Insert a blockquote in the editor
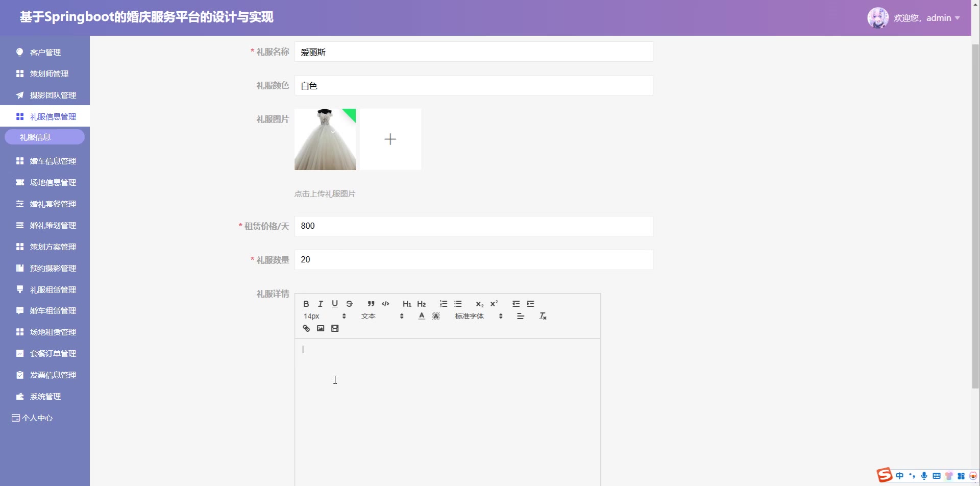Image resolution: width=980 pixels, height=486 pixels. tap(371, 304)
